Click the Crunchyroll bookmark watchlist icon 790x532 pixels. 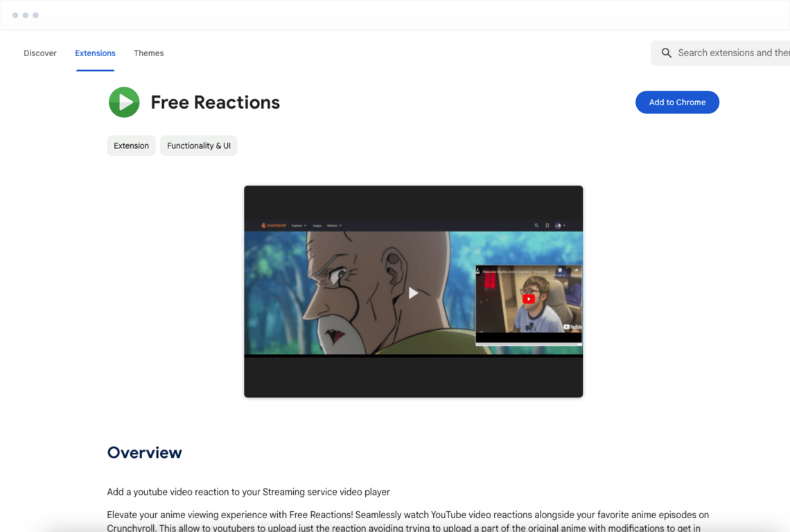547,226
